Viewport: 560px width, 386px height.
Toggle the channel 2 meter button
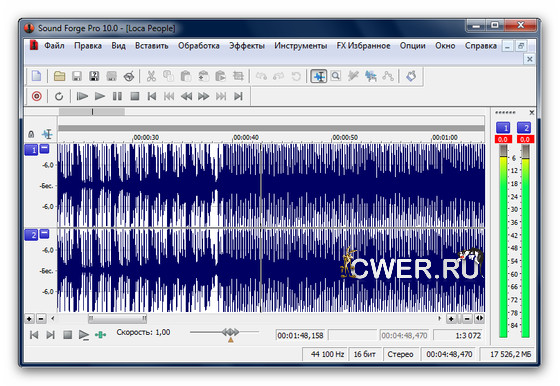(524, 128)
